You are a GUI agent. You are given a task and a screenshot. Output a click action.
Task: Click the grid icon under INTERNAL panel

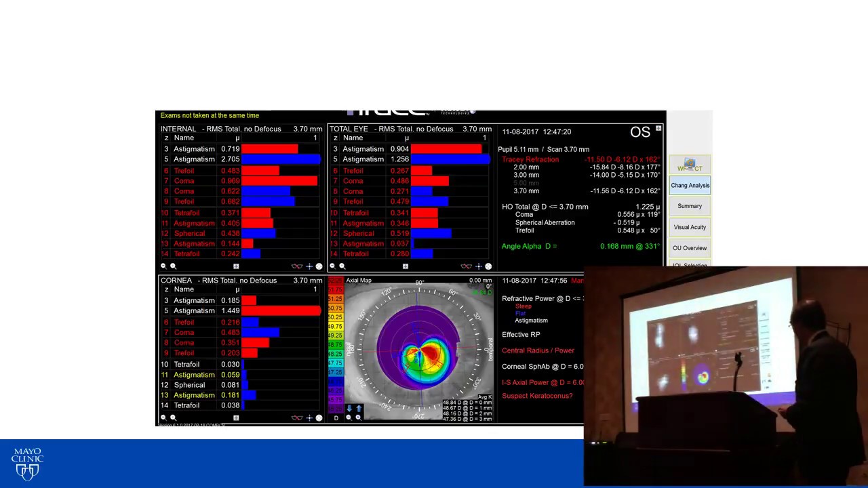tap(236, 266)
